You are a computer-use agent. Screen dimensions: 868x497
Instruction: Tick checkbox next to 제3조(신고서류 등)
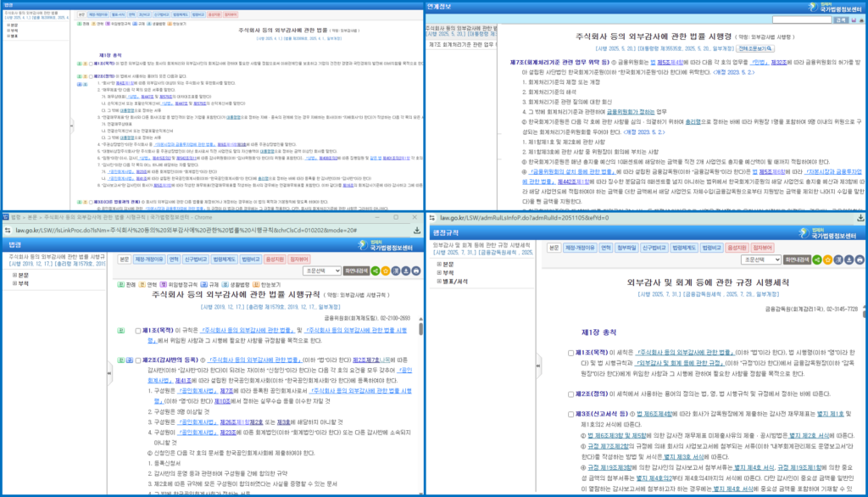570,413
